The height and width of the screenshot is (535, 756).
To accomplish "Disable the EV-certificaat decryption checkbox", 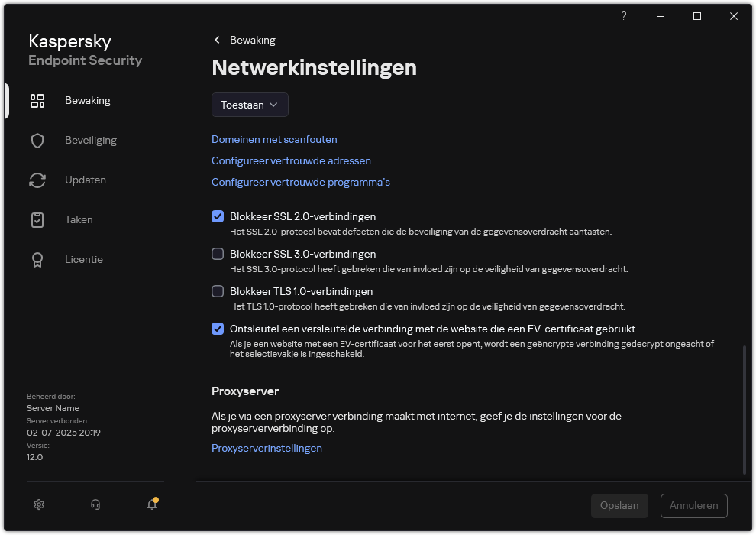I will click(x=218, y=329).
